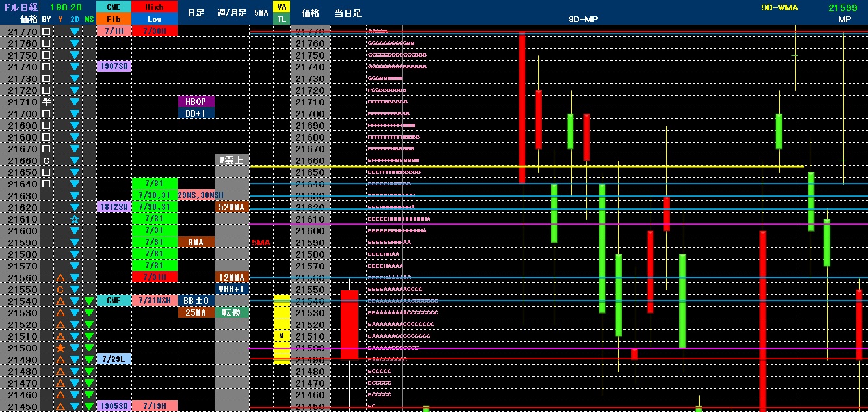Screen dimensions: 868x412
Task: Click the orange triangle at price 21450
Action: [60, 407]
